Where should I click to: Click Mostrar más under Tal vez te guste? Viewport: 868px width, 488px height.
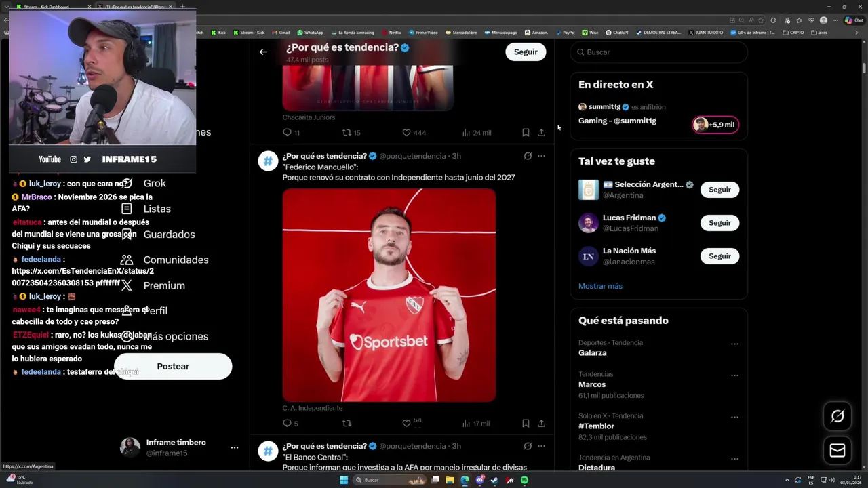[600, 286]
